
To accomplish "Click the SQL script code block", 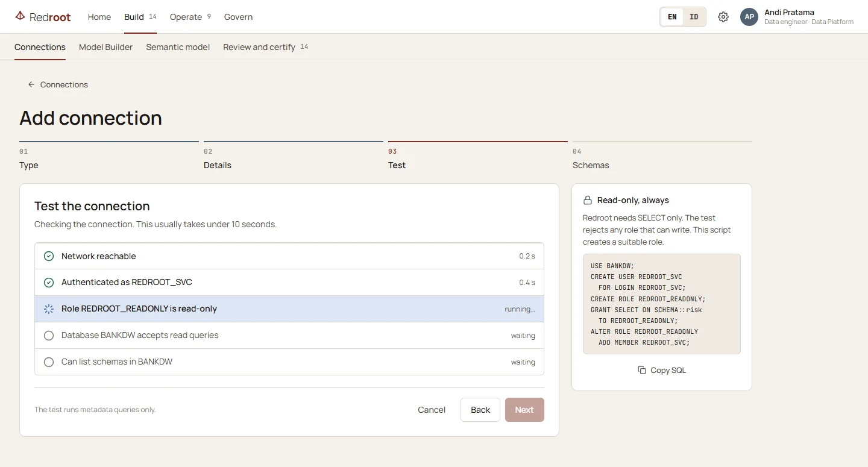I will point(662,304).
